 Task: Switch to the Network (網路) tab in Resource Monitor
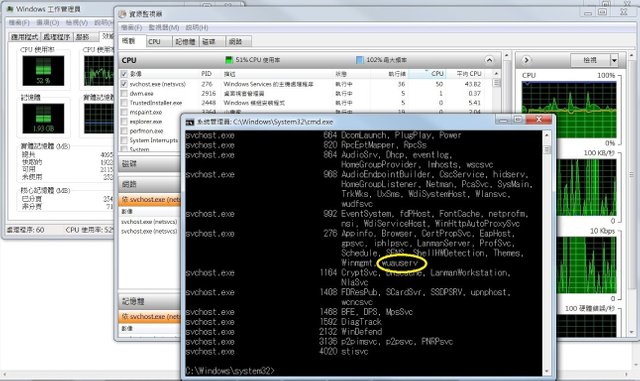coord(238,41)
